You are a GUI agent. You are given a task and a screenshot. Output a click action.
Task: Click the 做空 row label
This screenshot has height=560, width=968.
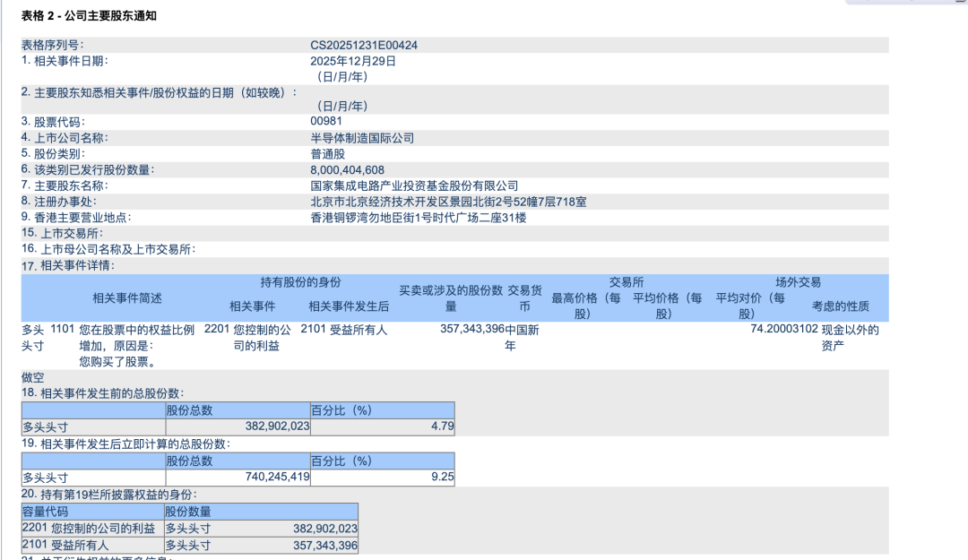click(33, 377)
